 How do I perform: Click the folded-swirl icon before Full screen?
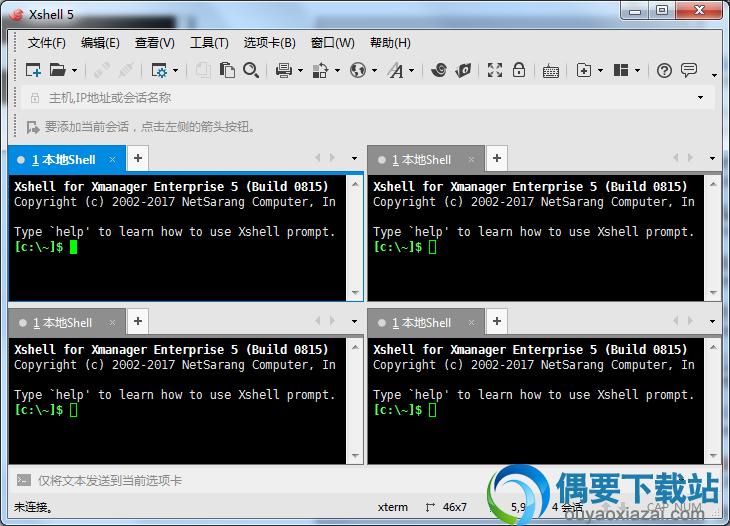tap(463, 70)
